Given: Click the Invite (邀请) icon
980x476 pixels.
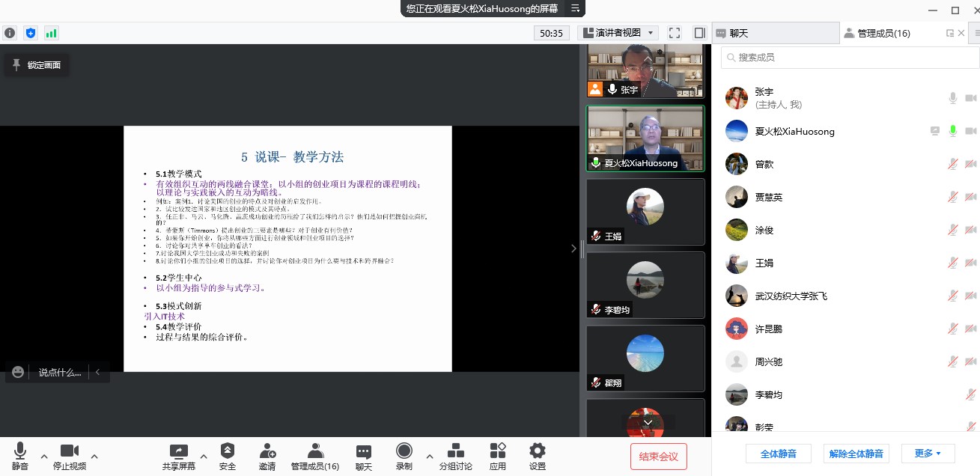Looking at the screenshot, I should (267, 451).
